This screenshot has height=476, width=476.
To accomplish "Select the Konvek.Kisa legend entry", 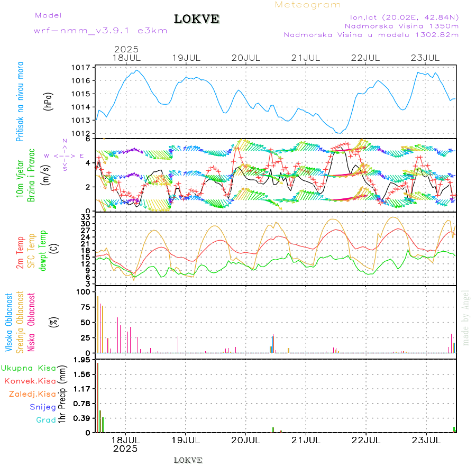I will pos(30,381).
